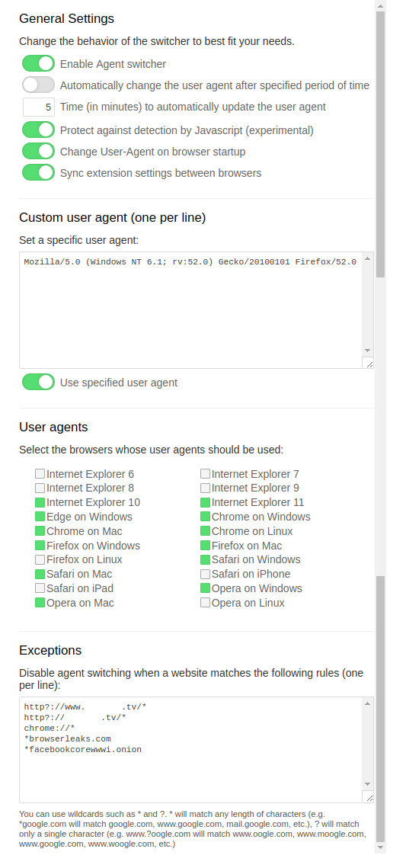Click the page scrollbar down arrow
Image resolution: width=406 pixels, height=868 pixels.
(380, 847)
